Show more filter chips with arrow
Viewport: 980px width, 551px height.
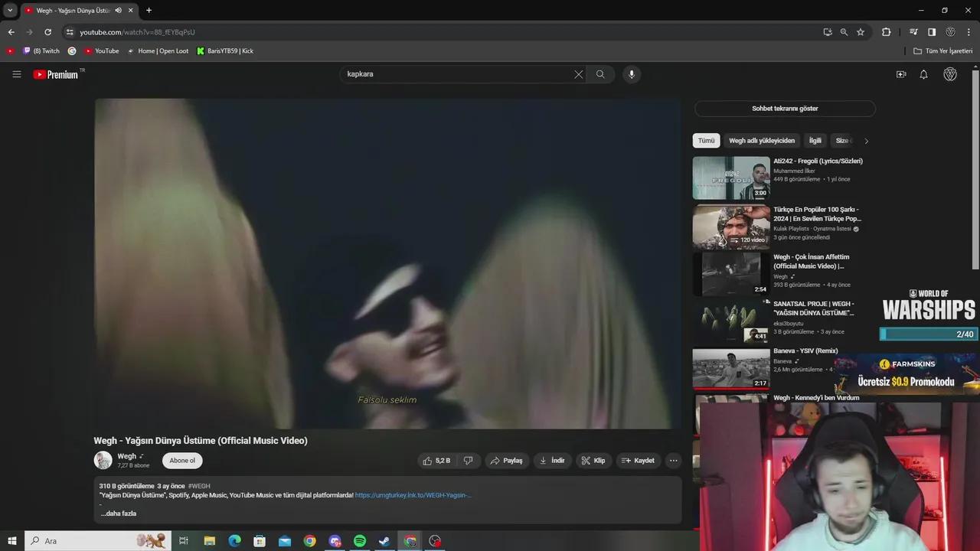coord(866,141)
